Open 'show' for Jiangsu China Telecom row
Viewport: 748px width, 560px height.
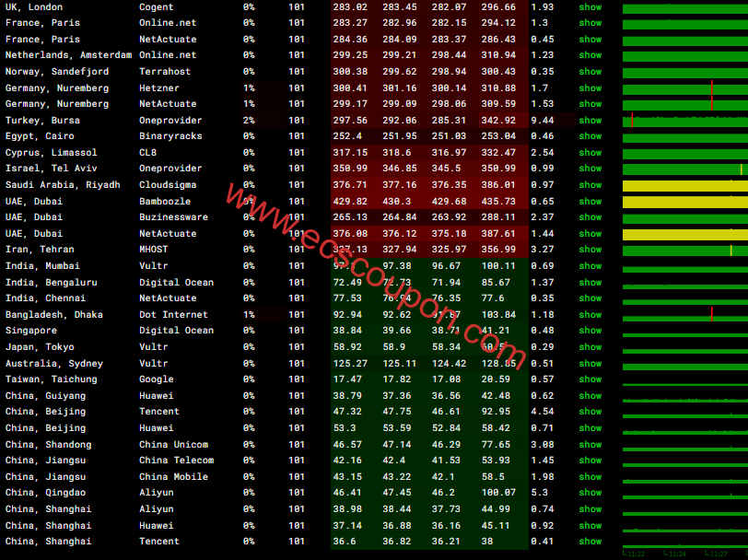coord(590,461)
